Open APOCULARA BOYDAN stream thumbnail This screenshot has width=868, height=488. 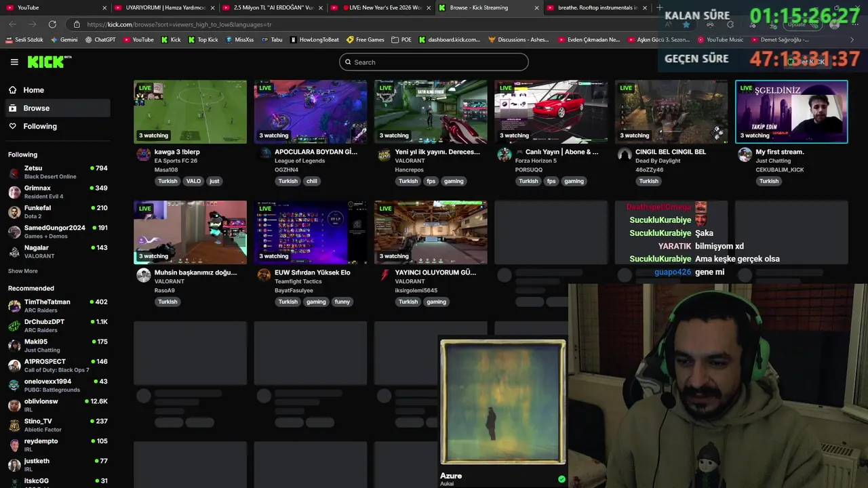[x=310, y=112]
